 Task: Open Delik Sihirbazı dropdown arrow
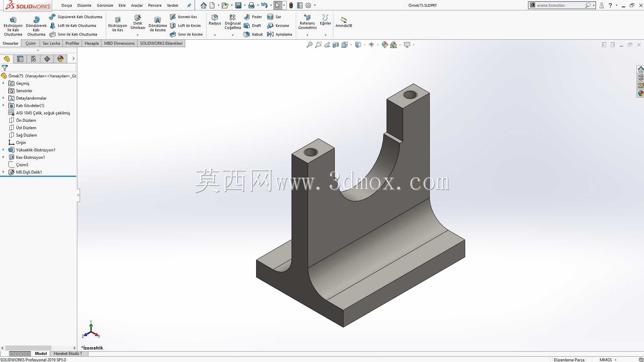point(137,35)
